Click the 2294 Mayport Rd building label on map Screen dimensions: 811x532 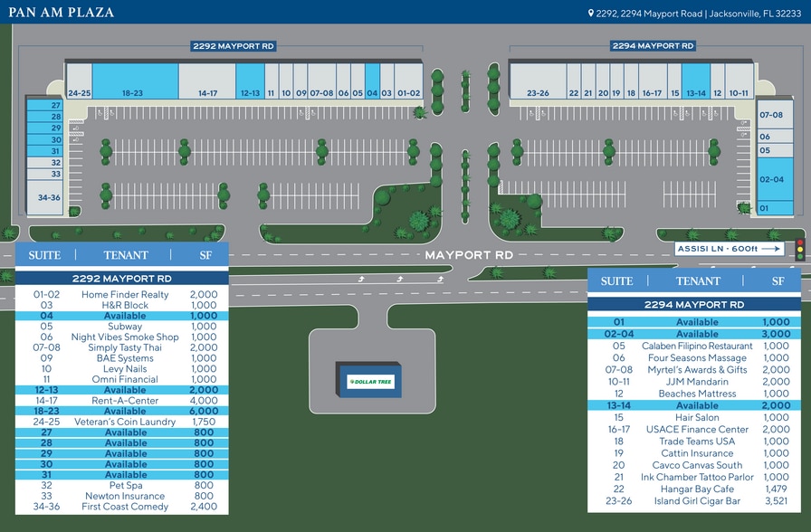tap(653, 45)
